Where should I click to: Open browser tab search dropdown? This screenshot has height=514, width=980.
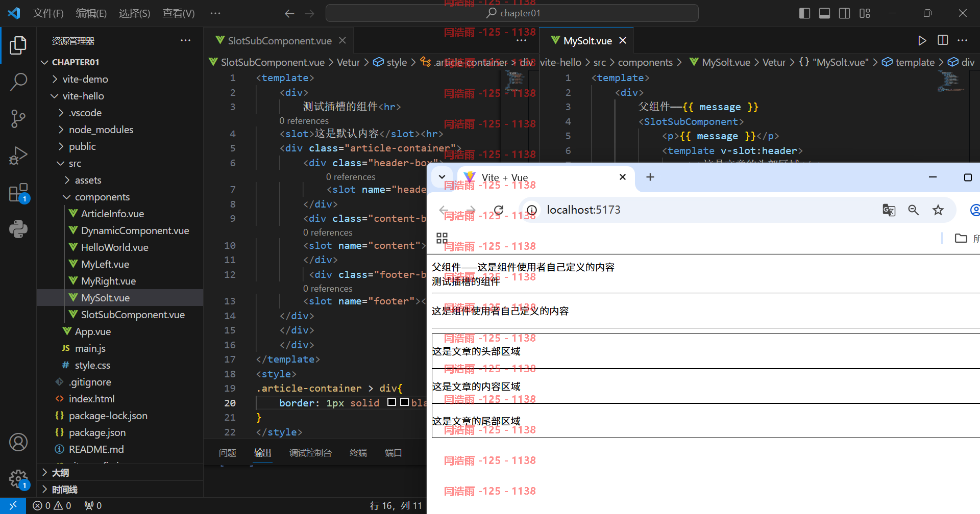442,177
